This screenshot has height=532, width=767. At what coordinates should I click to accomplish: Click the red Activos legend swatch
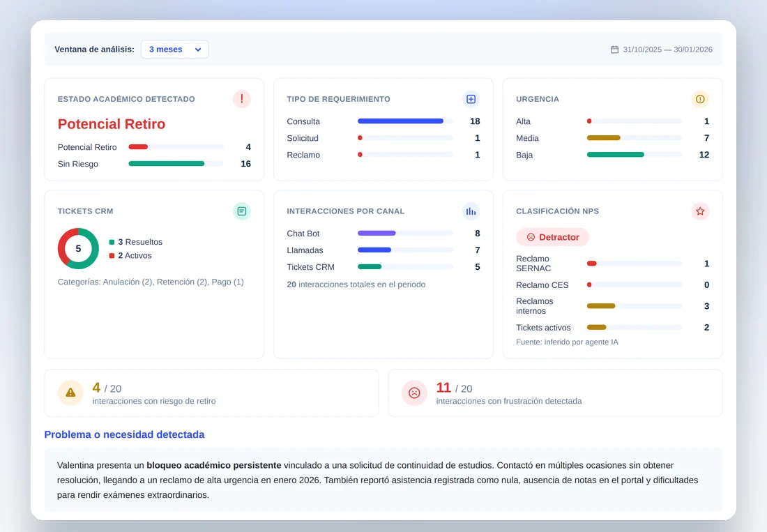pos(112,255)
